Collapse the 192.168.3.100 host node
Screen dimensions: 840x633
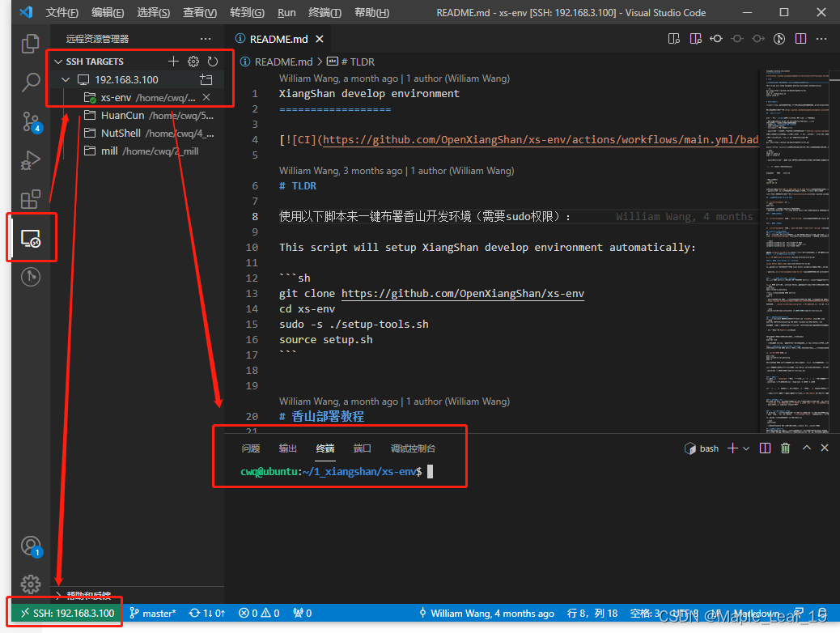click(66, 80)
